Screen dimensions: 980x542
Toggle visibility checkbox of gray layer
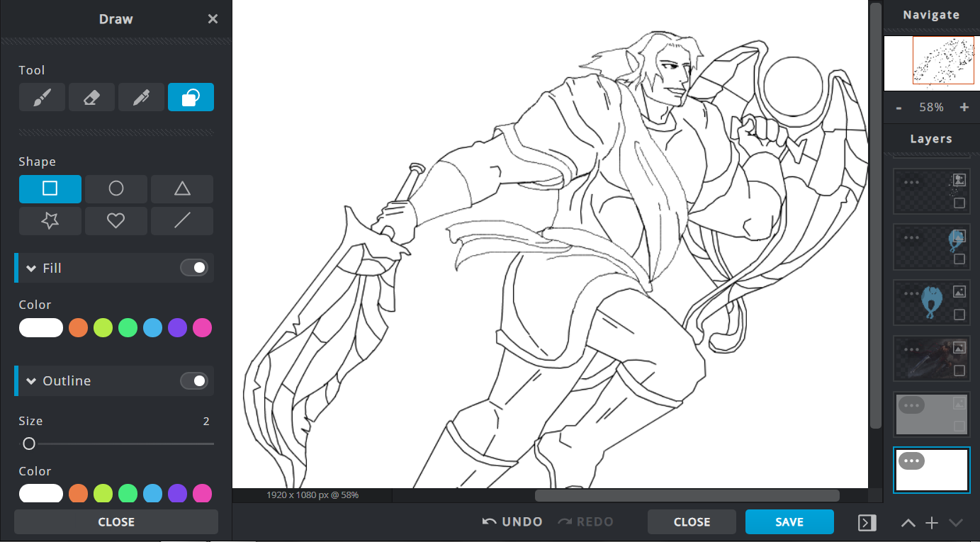coord(959,427)
